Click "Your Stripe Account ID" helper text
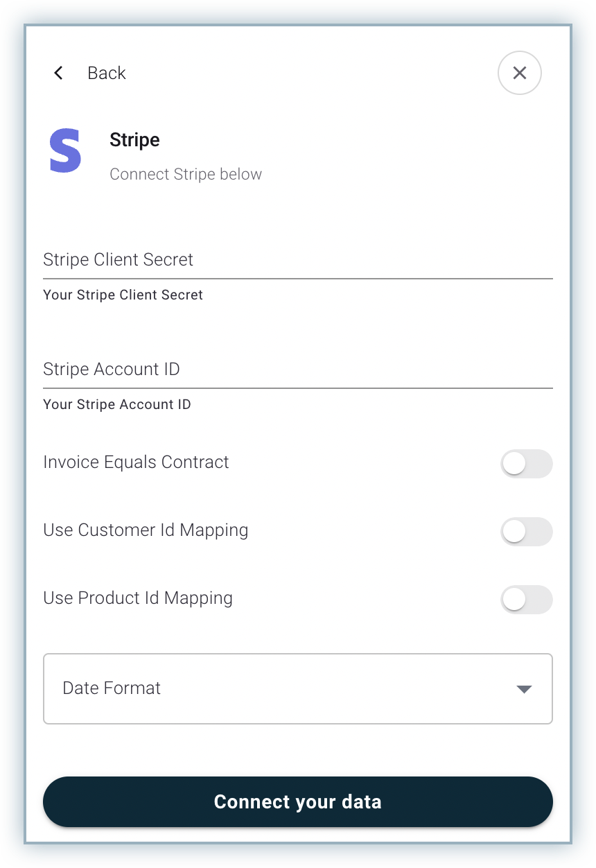This screenshot has height=868, width=596. 116,404
